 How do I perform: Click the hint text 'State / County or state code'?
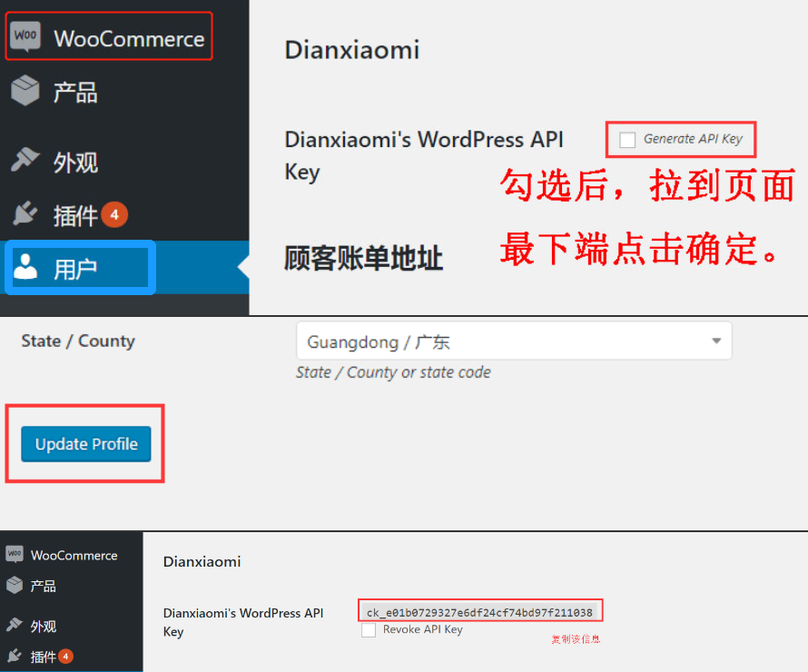393,372
